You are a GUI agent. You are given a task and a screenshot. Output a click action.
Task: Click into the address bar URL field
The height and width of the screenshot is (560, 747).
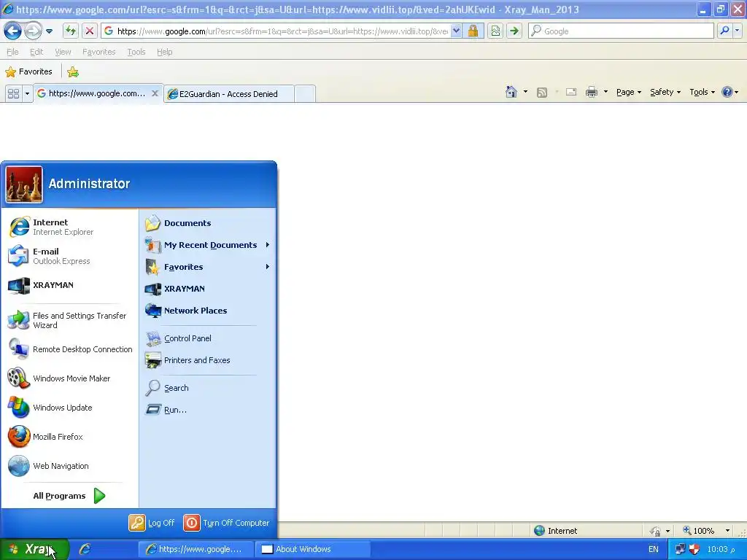(x=282, y=31)
